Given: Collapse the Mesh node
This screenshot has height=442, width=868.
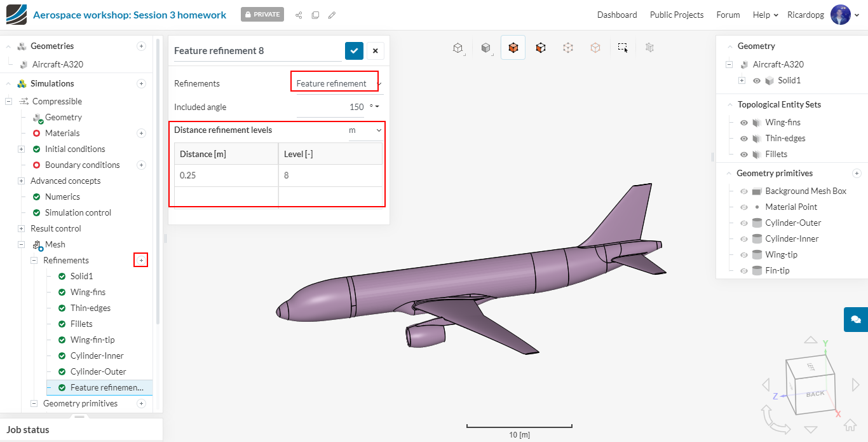Looking at the screenshot, I should point(21,244).
